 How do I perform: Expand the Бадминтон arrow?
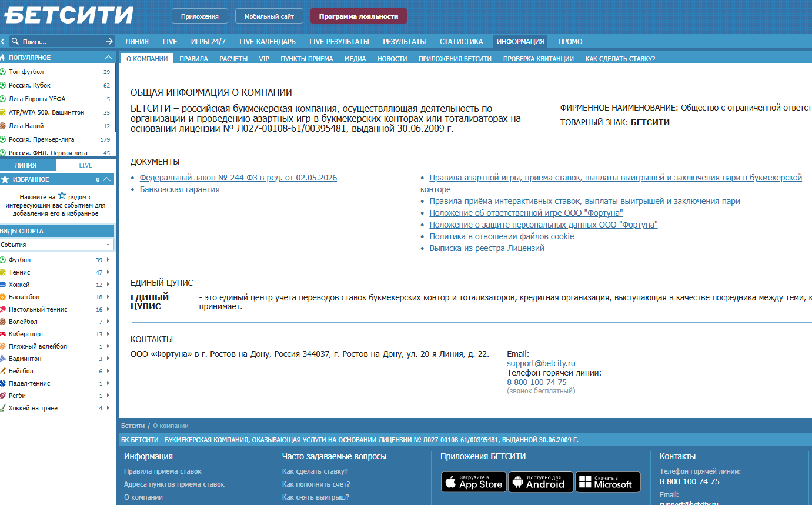coord(108,359)
